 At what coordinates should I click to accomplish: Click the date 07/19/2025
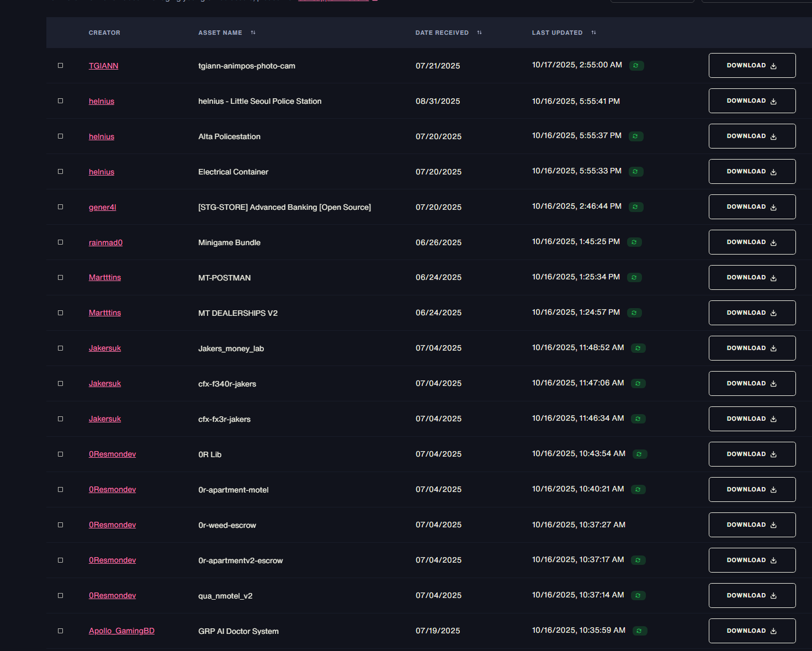[x=438, y=631]
